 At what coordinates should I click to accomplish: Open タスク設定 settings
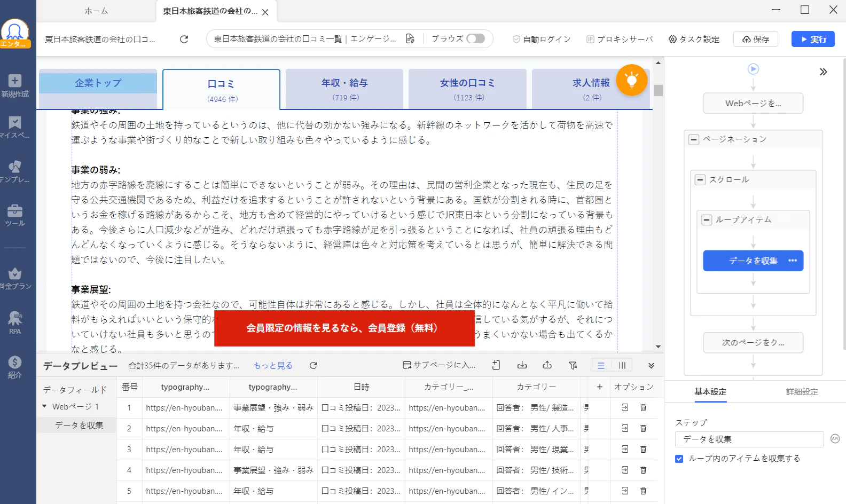[x=694, y=39]
